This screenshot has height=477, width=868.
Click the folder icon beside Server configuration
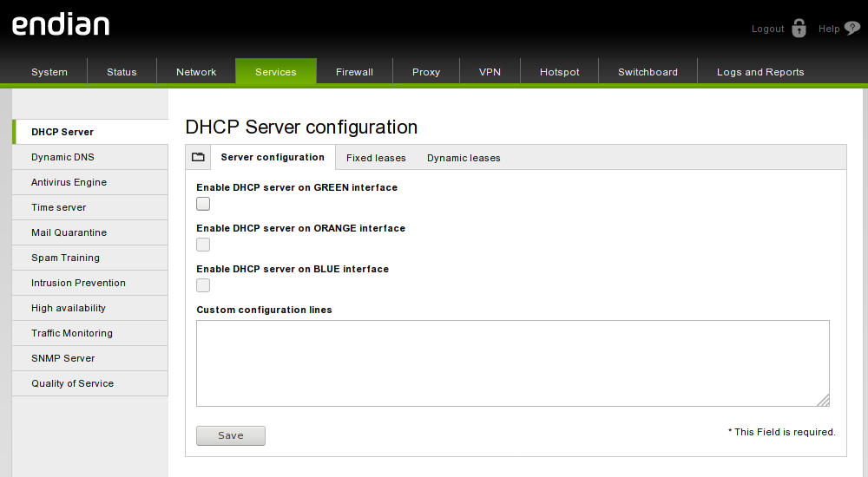click(198, 157)
